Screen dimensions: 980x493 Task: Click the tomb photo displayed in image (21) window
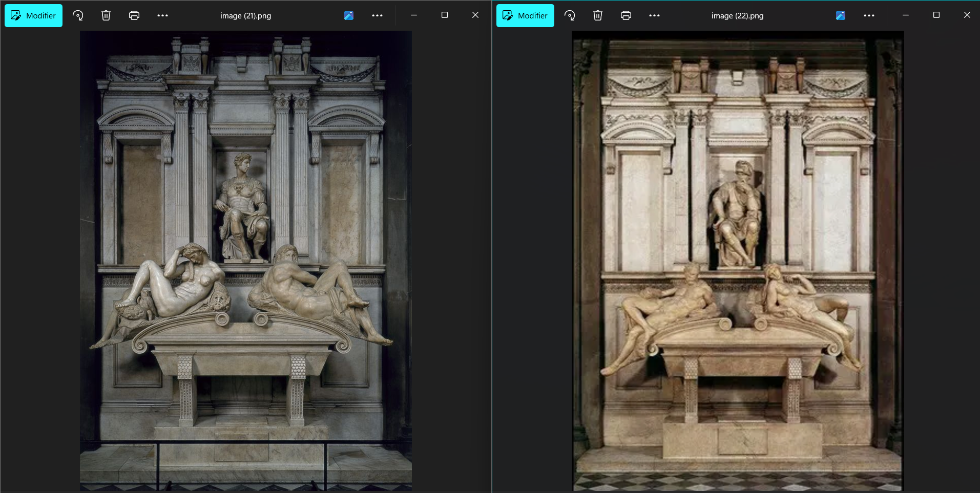[x=245, y=256]
